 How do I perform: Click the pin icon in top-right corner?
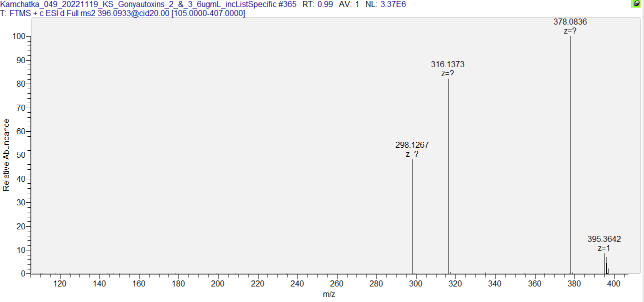pos(636,4)
